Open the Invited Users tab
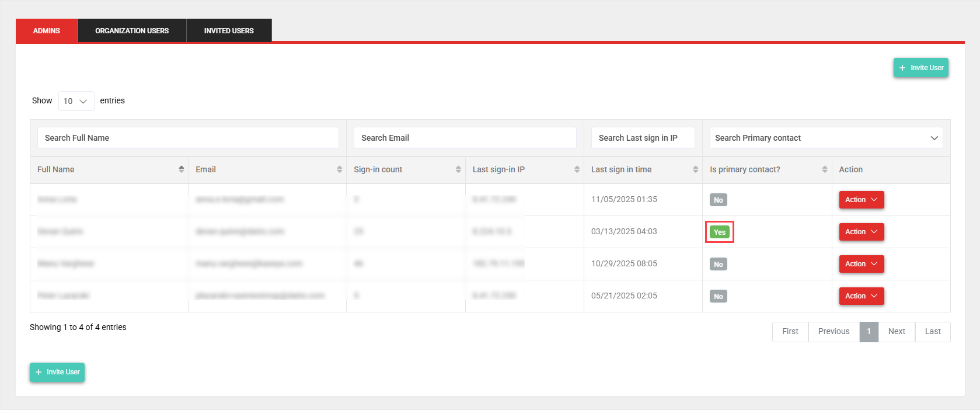The image size is (980, 410). 229,30
